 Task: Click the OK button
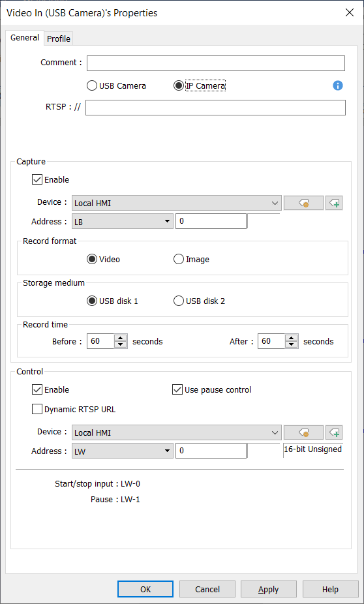[x=145, y=590]
